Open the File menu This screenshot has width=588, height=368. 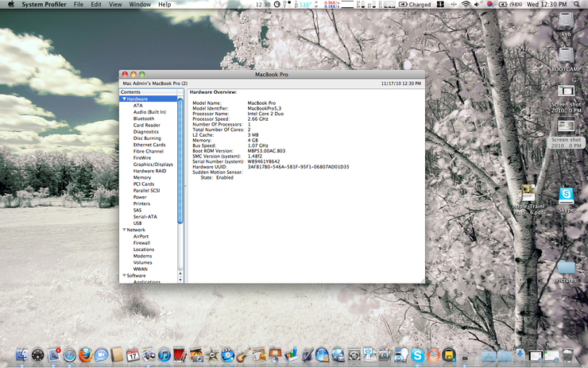(79, 5)
